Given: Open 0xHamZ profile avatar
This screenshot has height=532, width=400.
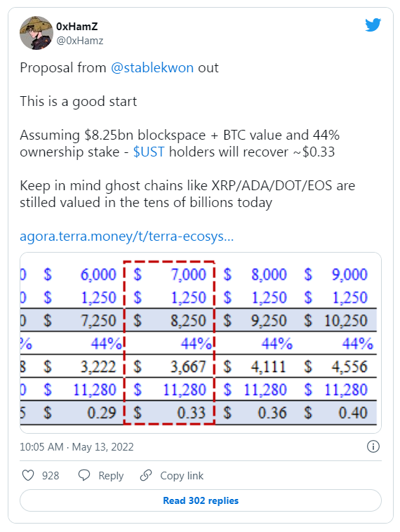Looking at the screenshot, I should [36, 33].
